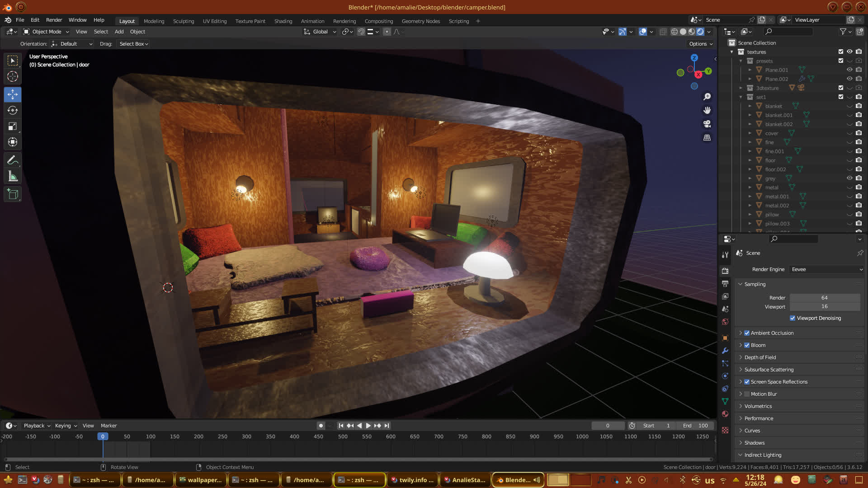Pick the Annotate pencil tool
This screenshot has height=488, width=868.
click(x=13, y=160)
